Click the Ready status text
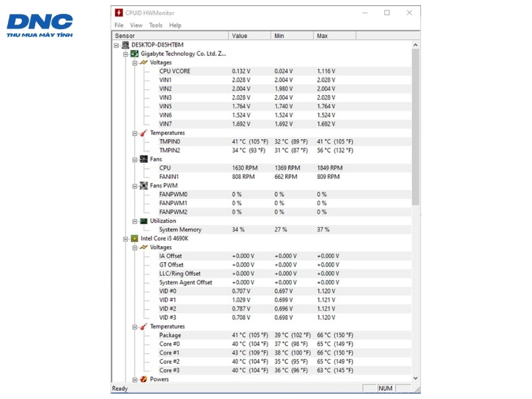 [x=120, y=388]
